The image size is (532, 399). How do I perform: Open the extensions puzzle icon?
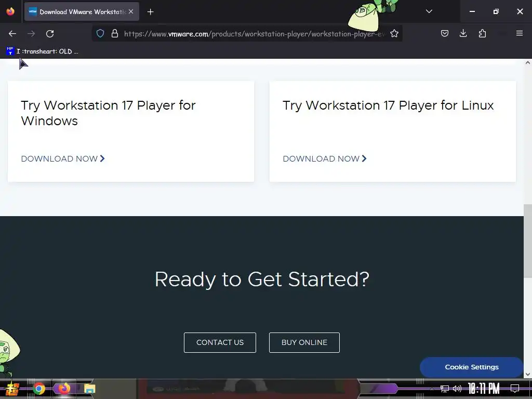tap(482, 33)
